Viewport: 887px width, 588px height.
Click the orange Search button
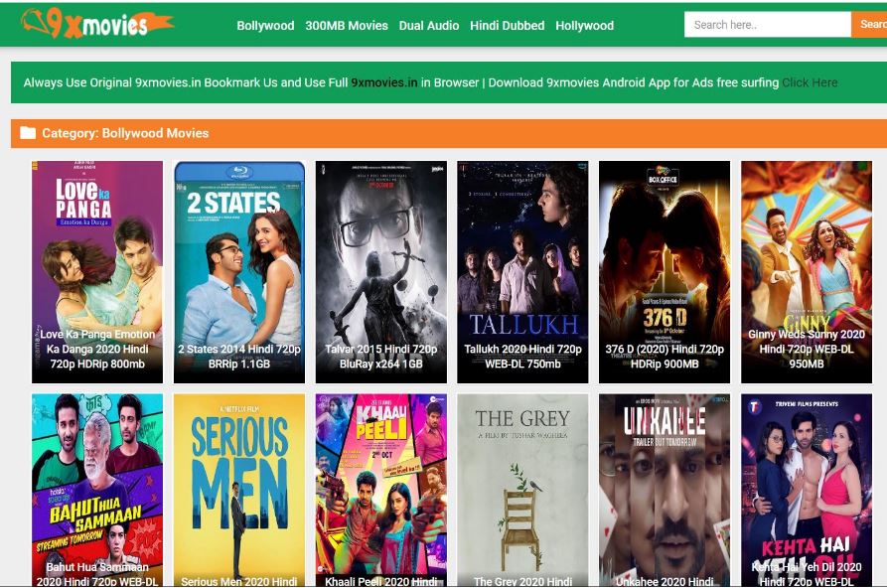coord(869,25)
